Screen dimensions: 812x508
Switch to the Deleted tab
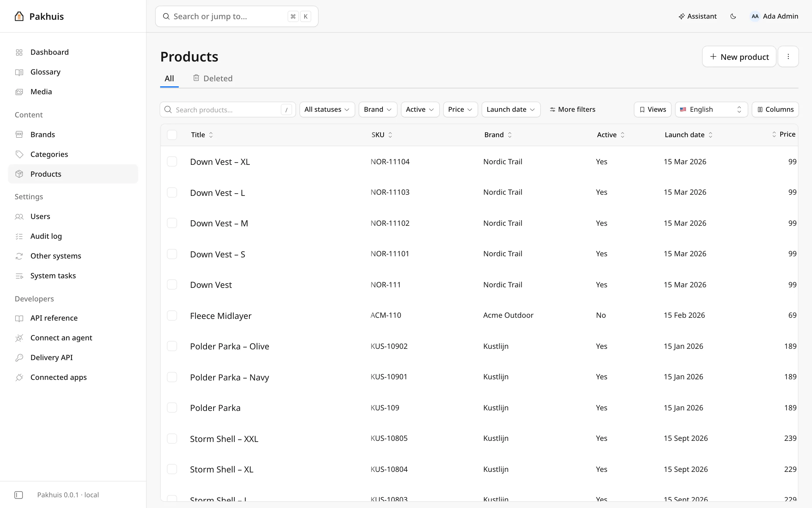point(213,79)
